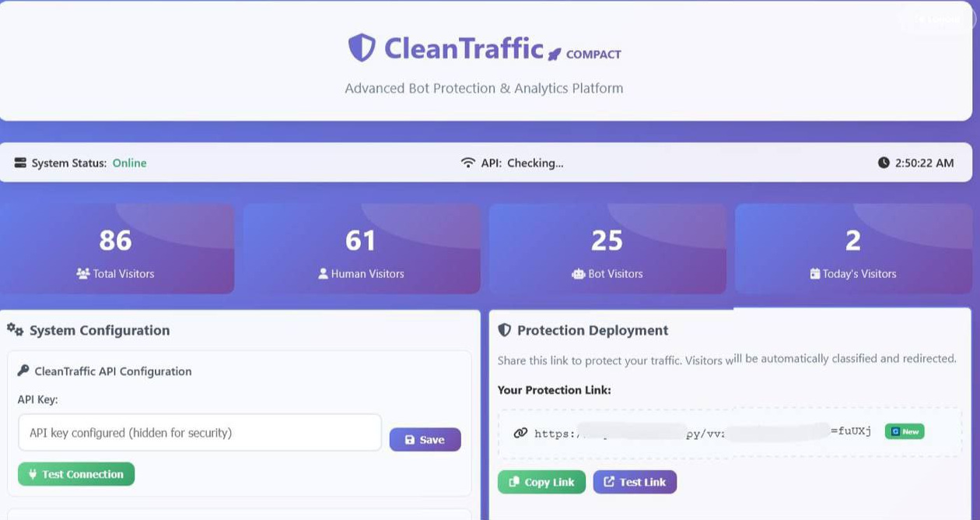Click the CleanTraffic API Configuration heading
This screenshot has width=980, height=520.
[113, 371]
